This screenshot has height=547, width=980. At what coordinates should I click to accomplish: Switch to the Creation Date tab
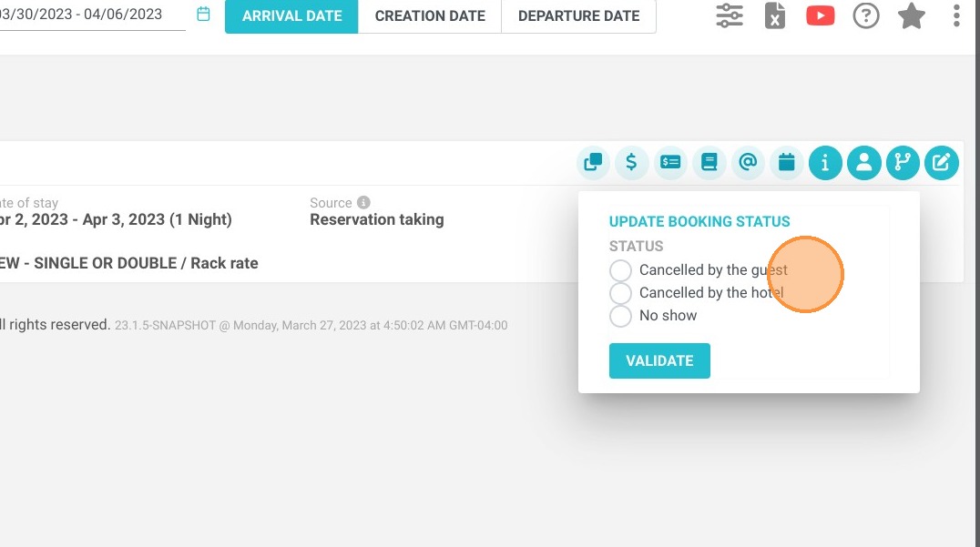click(430, 16)
